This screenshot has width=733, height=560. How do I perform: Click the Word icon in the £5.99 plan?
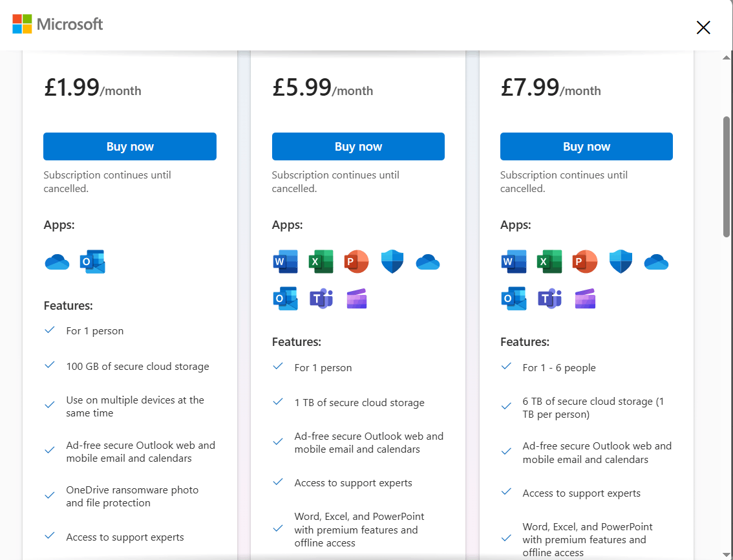tap(286, 262)
